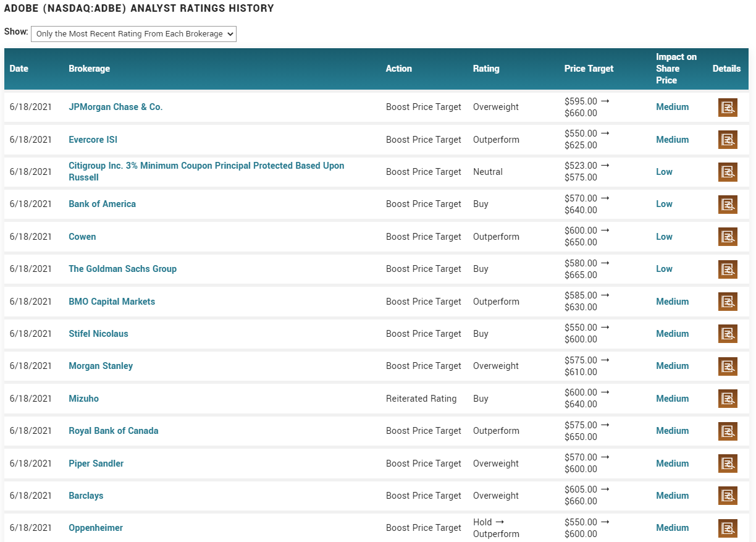
Task: Click Medium impact link in Stifel Nicolaus row
Action: click(672, 334)
